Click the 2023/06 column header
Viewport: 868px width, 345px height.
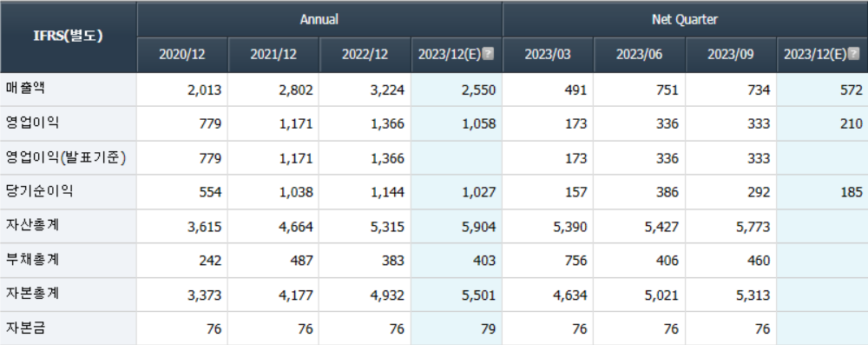[640, 55]
